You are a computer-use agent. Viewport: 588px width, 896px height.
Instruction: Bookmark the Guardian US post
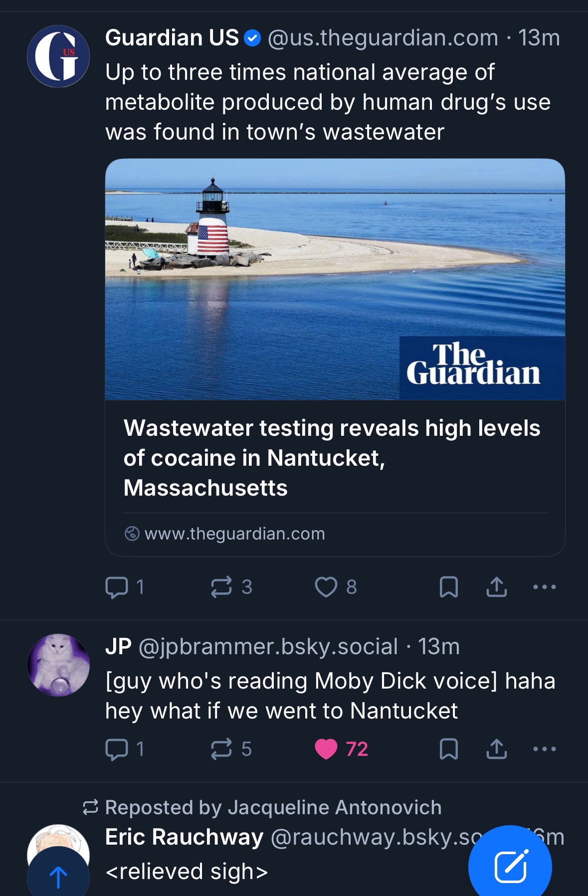click(449, 587)
